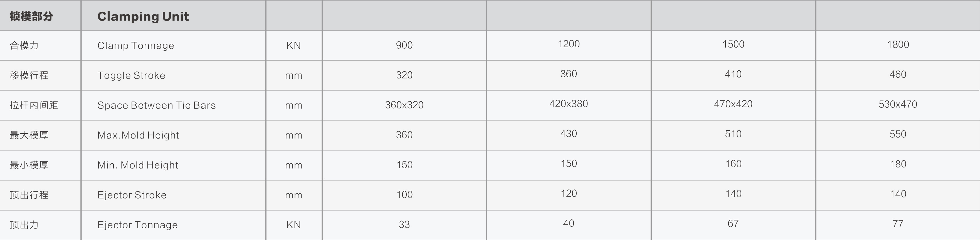Select the 160 min mold height value
Screen dimensions: 980x240
coord(733,164)
